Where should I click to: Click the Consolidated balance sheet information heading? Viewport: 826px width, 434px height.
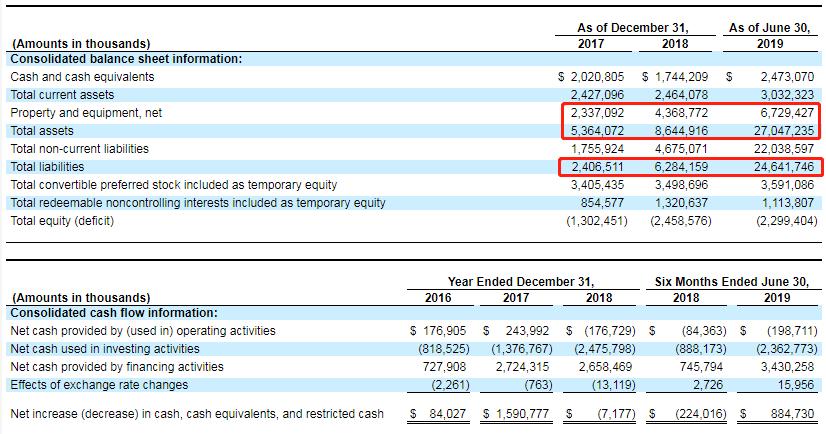point(126,59)
